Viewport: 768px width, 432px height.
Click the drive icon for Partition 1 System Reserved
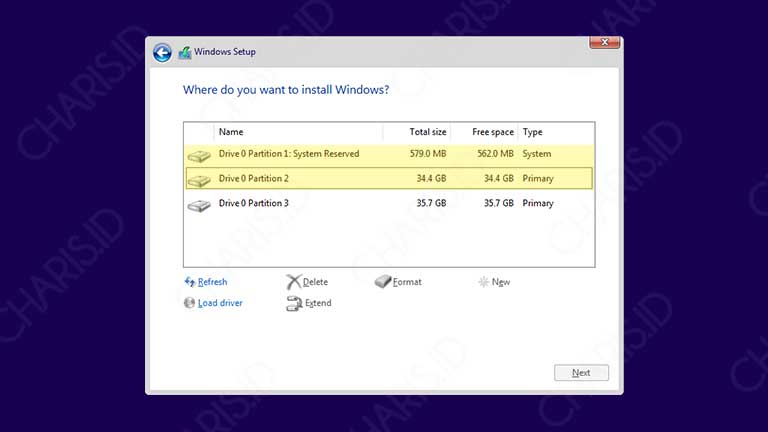[x=199, y=156]
